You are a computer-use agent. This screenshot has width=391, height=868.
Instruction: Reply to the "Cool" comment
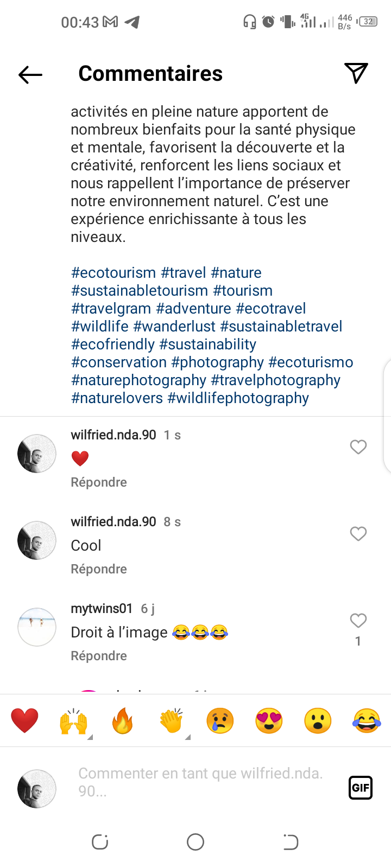(99, 569)
